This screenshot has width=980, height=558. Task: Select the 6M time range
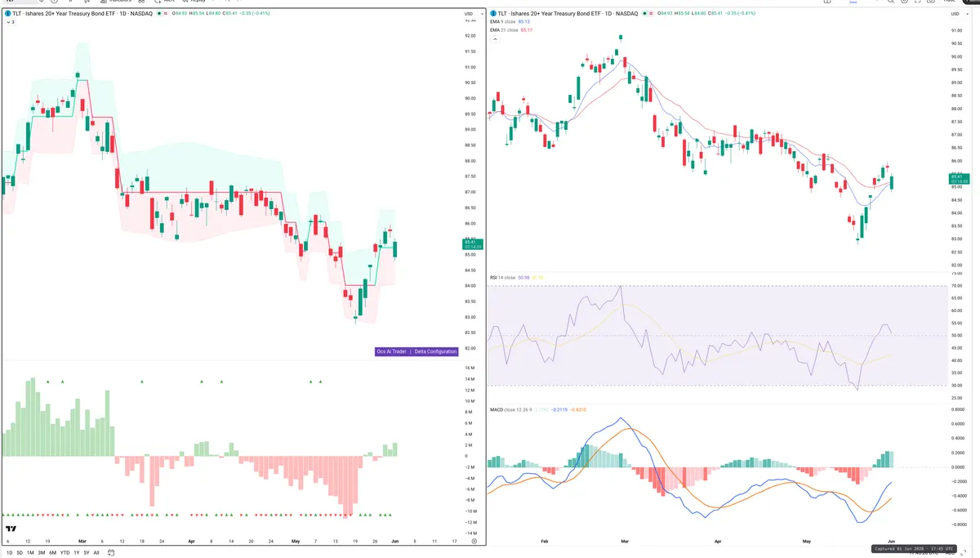coord(52,552)
